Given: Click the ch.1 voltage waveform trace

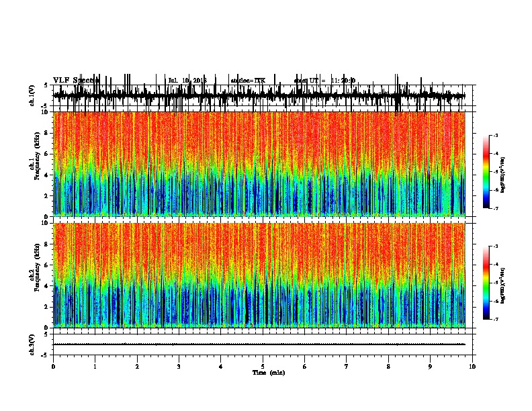Looking at the screenshot, I should coord(259,95).
